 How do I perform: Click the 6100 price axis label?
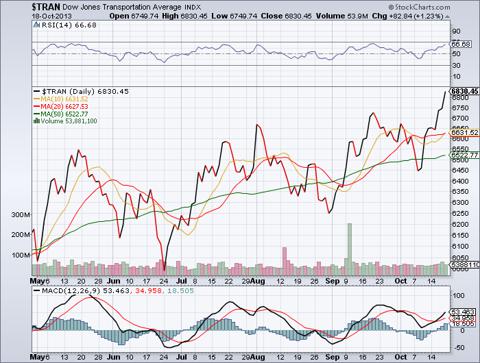[x=459, y=246]
